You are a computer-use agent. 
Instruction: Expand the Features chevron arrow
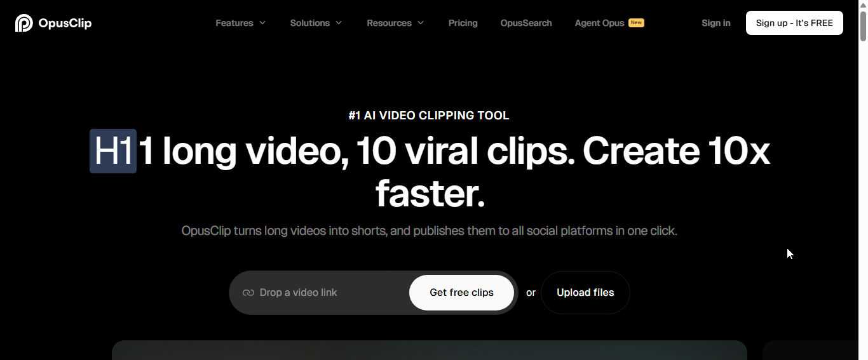(262, 23)
